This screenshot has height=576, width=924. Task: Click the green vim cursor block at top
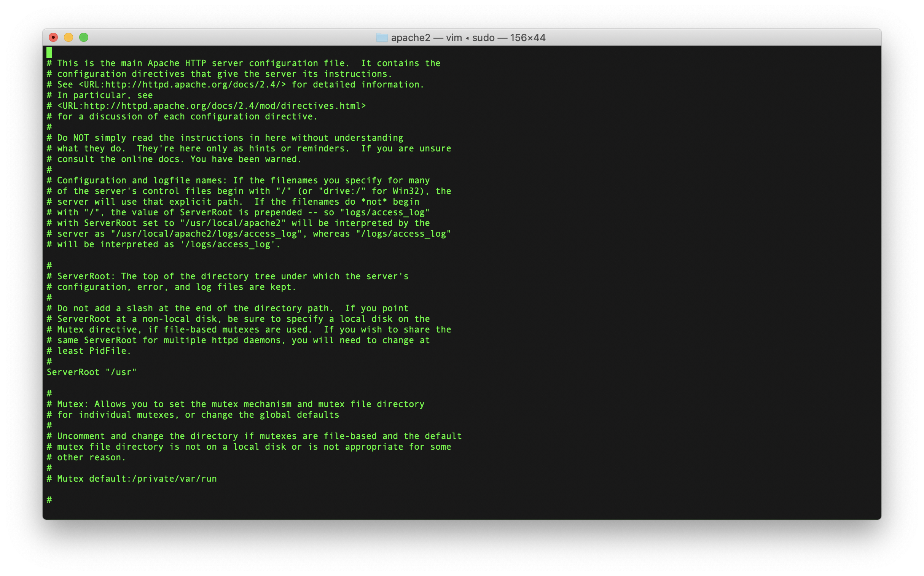[x=49, y=53]
